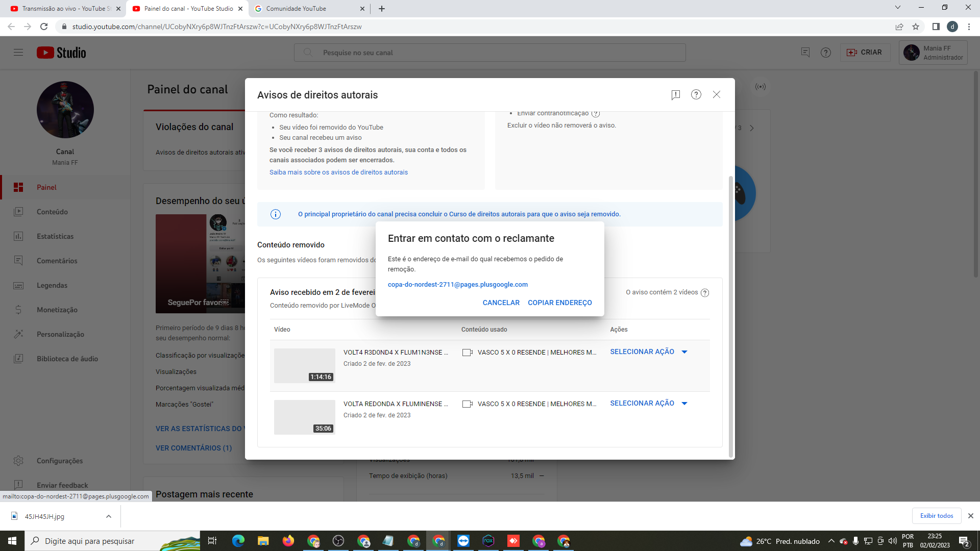
Task: Focus the 'Pesquise no seu canal' search field
Action: pyautogui.click(x=489, y=53)
